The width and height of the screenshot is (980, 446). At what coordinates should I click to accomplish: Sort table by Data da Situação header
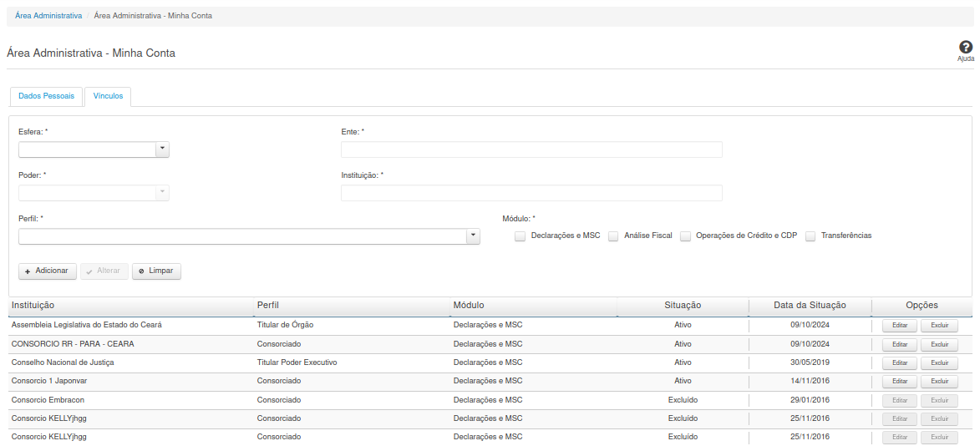[810, 306]
